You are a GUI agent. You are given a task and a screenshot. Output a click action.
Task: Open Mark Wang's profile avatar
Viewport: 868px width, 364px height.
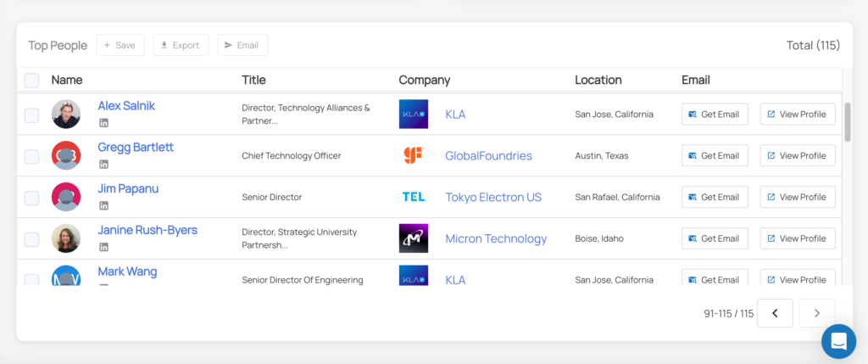tap(66, 277)
